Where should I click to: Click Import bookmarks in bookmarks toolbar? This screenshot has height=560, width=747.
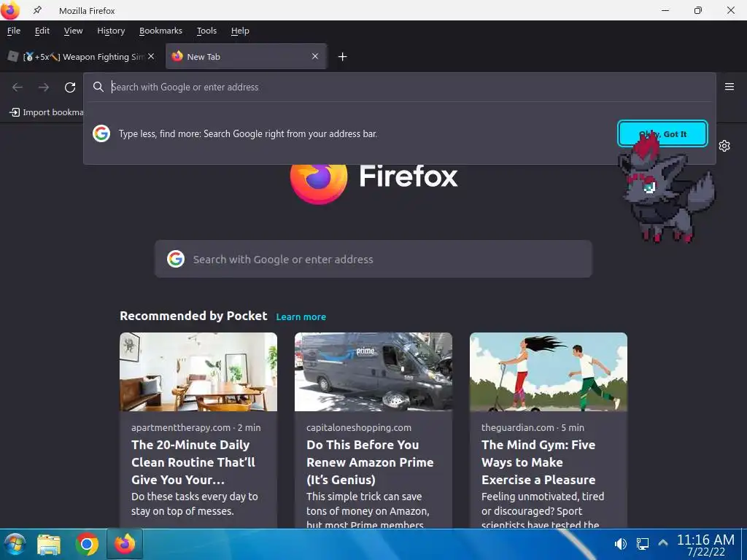46,112
